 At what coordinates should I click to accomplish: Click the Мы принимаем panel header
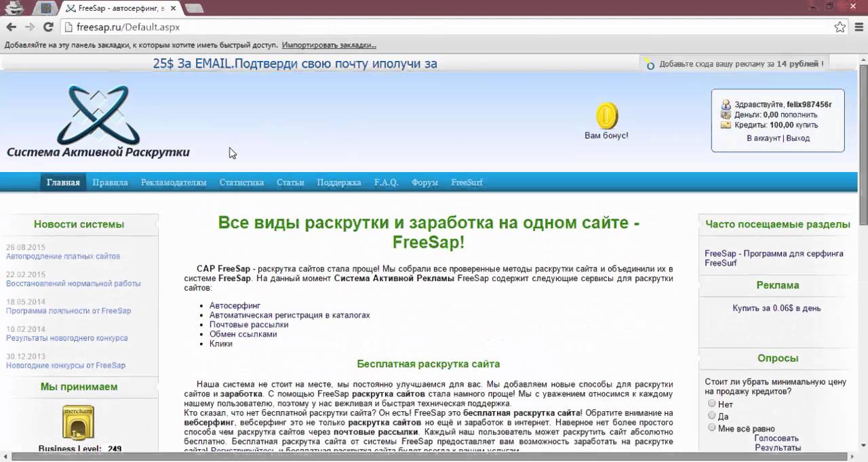[79, 387]
